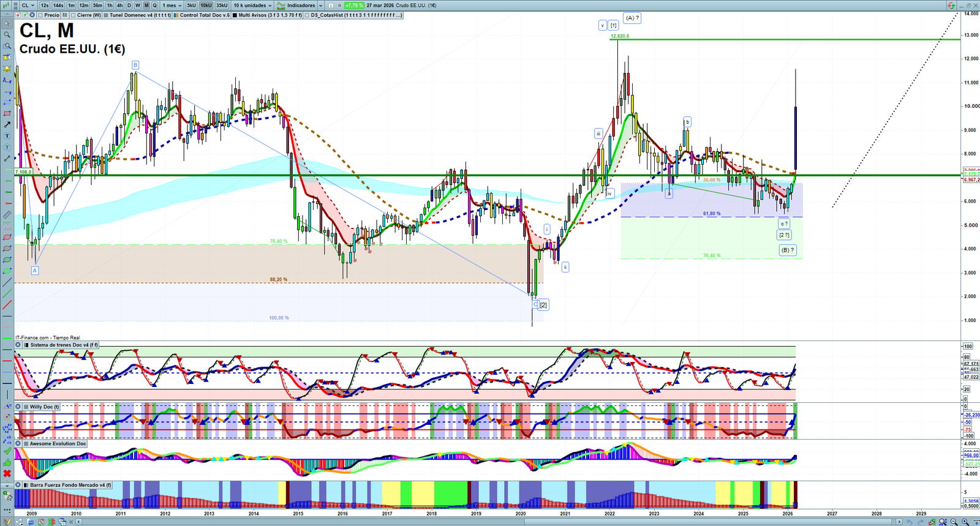Select the thumbs-up marker tool
The width and height of the screenshot is (980, 526).
tap(7, 462)
